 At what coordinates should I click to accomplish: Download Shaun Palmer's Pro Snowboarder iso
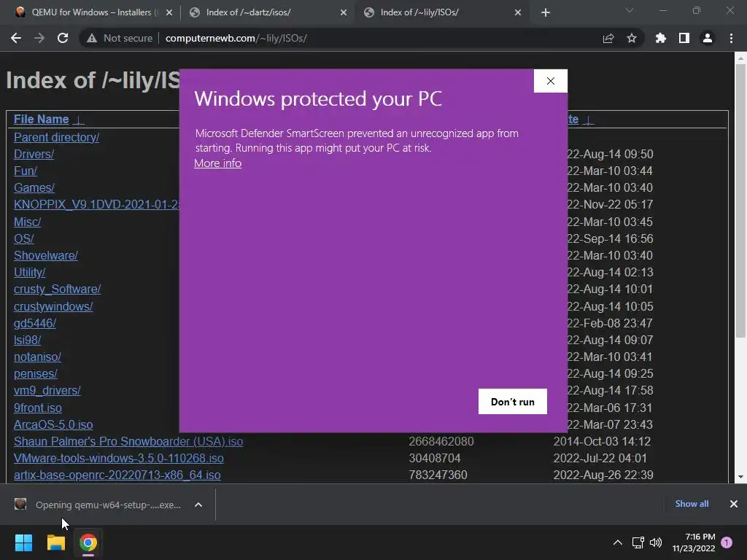pyautogui.click(x=128, y=441)
